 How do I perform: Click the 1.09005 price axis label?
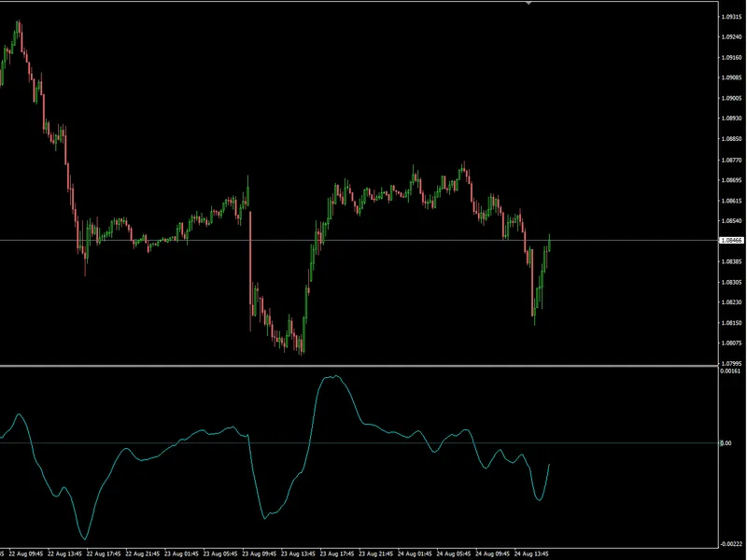[x=731, y=98]
